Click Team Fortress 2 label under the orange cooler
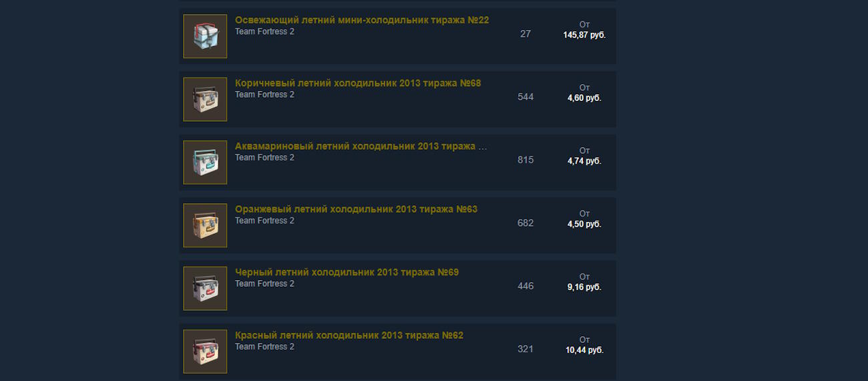 coord(264,221)
